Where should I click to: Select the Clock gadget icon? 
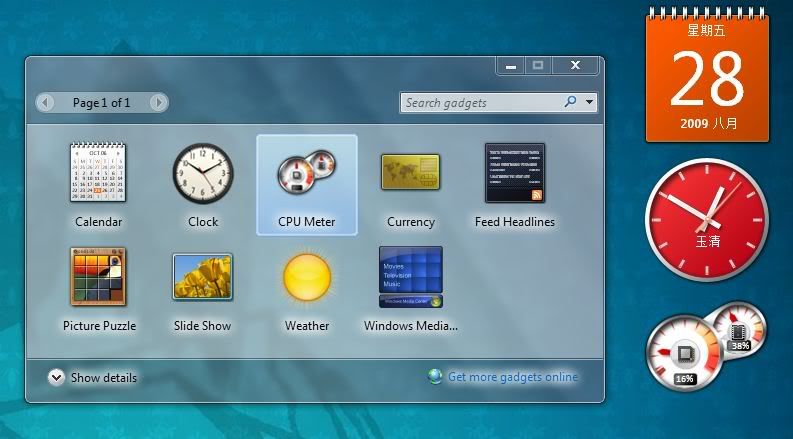pos(202,173)
